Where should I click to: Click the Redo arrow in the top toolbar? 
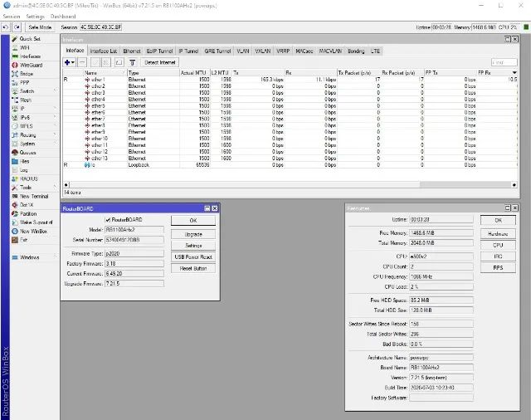pyautogui.click(x=17, y=27)
